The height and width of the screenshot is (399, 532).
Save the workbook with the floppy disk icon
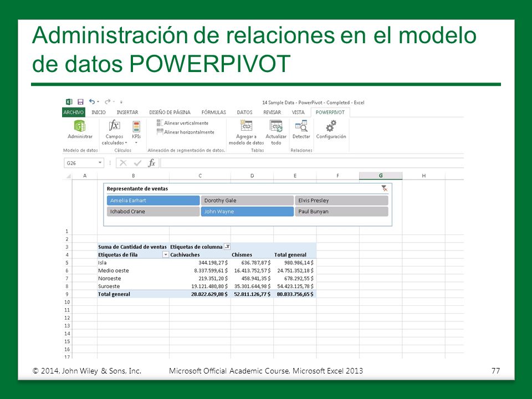pyautogui.click(x=80, y=102)
